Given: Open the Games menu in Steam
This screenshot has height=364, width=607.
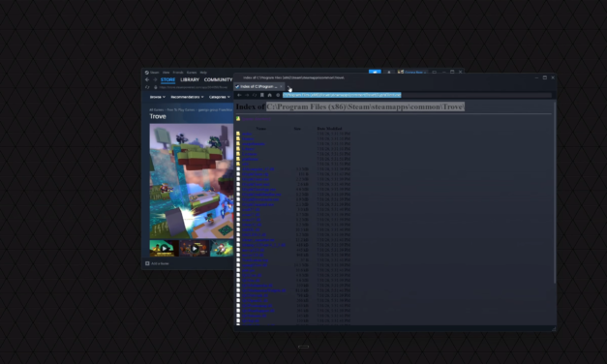Looking at the screenshot, I should pos(192,73).
